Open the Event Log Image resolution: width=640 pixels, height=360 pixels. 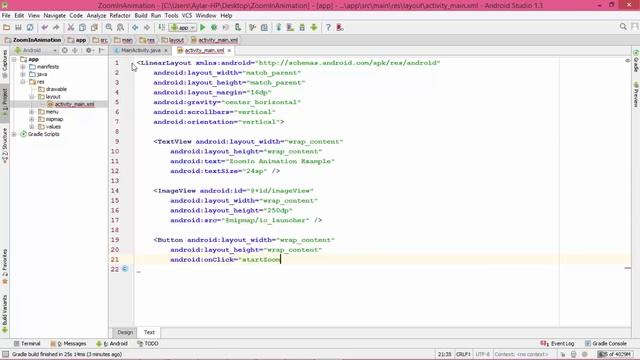coord(558,344)
